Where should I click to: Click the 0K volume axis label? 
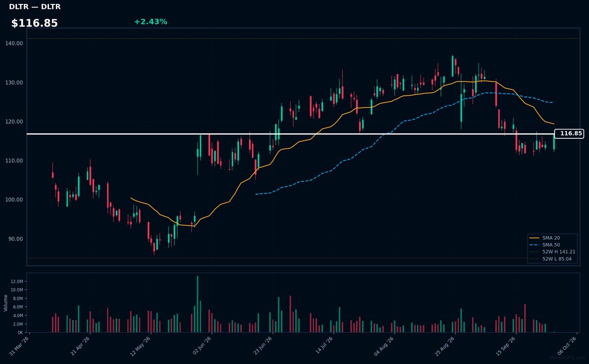click(20, 333)
